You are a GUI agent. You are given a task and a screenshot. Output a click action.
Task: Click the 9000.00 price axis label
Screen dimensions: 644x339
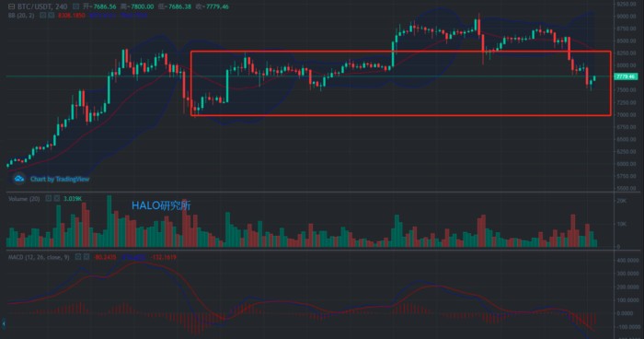click(x=626, y=17)
